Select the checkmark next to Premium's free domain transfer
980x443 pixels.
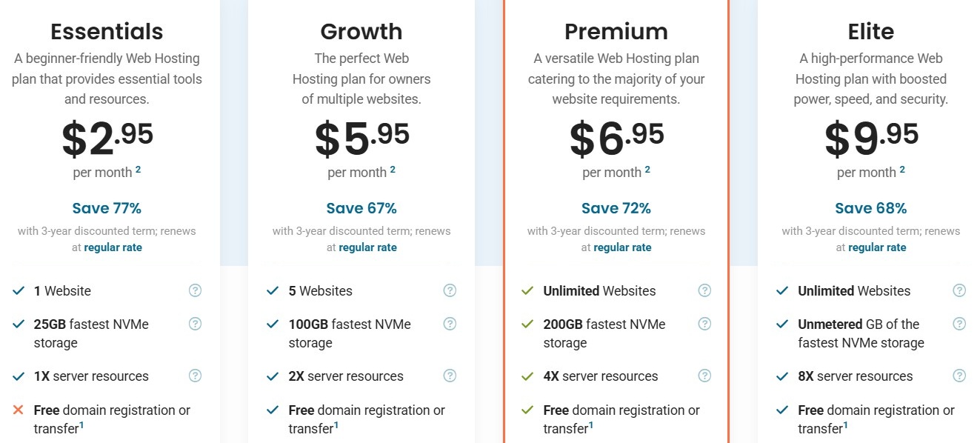[x=529, y=410]
